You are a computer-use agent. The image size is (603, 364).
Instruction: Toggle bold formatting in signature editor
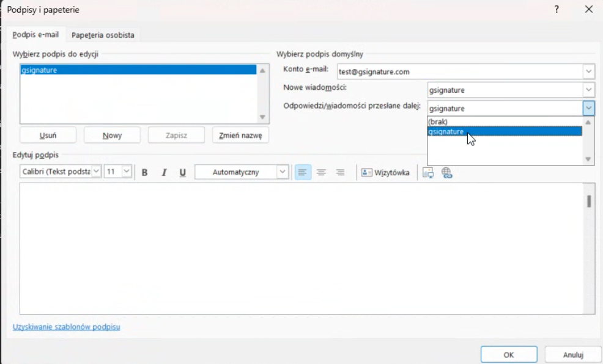(144, 172)
